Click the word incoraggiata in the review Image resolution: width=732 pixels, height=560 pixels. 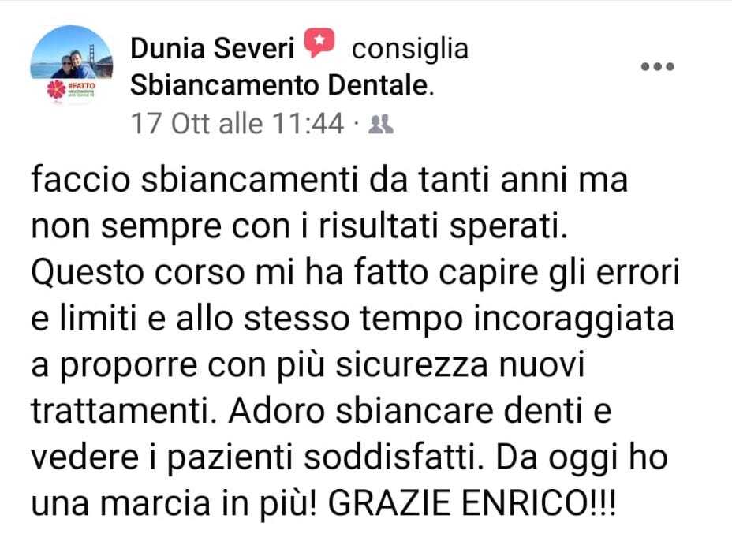tap(573, 319)
